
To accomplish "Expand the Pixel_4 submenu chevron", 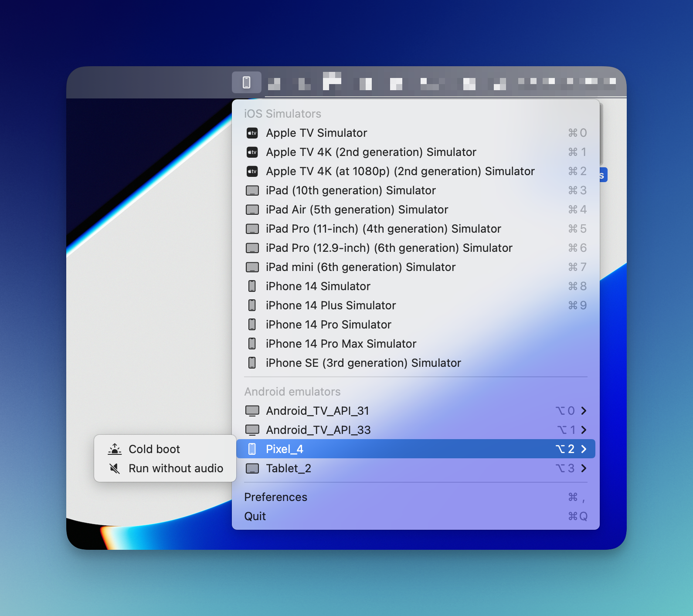I will pyautogui.click(x=584, y=449).
